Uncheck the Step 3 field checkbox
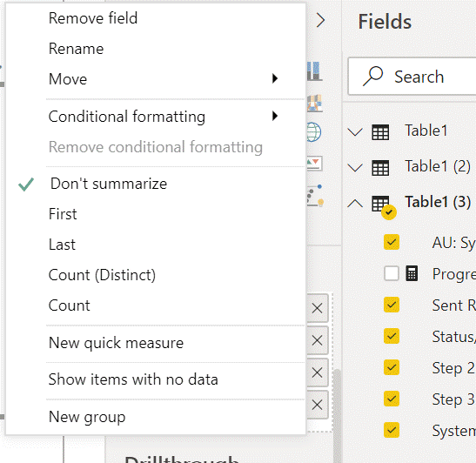Viewport: 476px width, 463px height. coord(392,399)
